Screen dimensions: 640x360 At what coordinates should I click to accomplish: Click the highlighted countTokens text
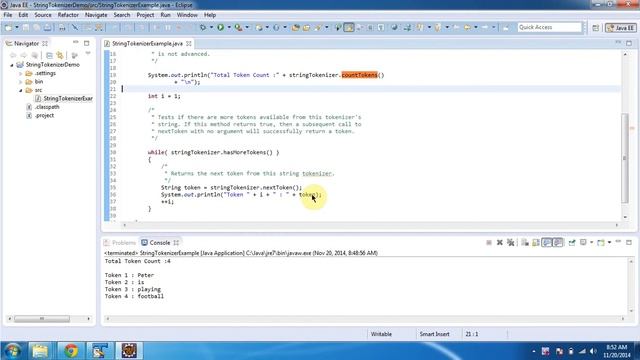tap(360, 75)
